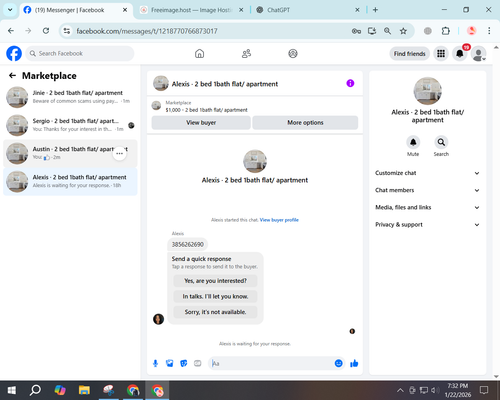The image size is (500, 400).
Task: Click the browser address bar URL
Action: [147, 31]
